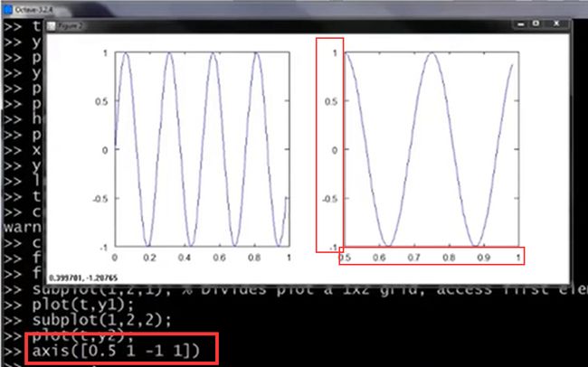This screenshot has height=367, width=588.
Task: Click the axis([0.5 1 -1 1]) command line
Action: [x=116, y=352]
